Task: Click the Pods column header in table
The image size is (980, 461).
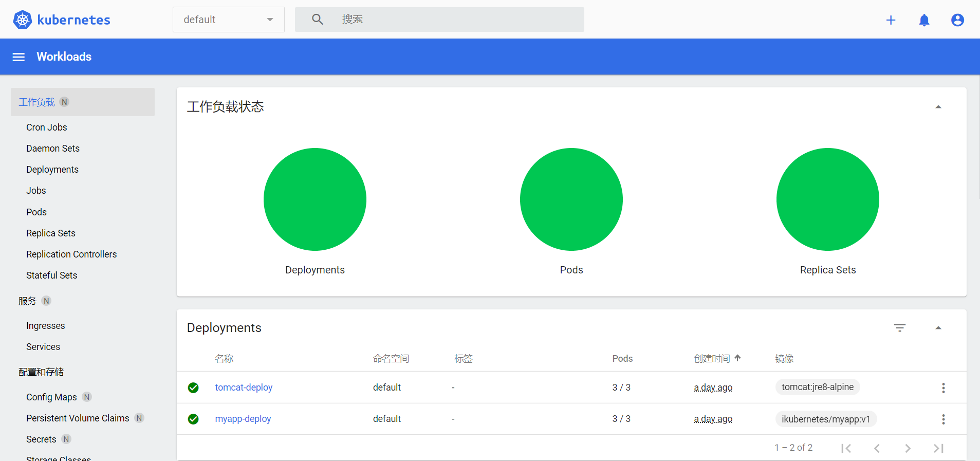Action: [622, 359]
